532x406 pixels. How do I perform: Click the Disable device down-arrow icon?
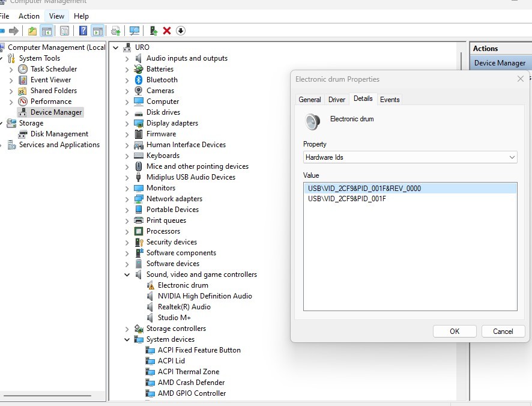pos(181,31)
